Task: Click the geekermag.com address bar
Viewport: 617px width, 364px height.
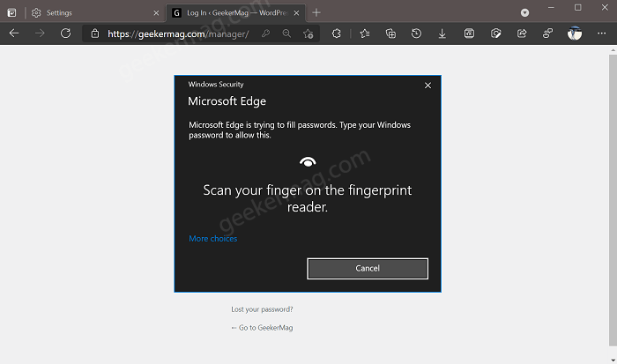Action: (x=178, y=34)
